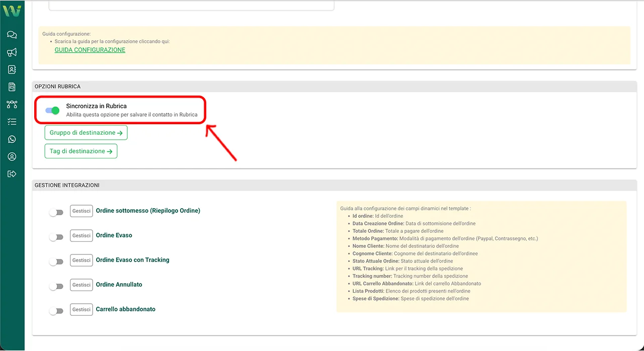Enable the Ordine sottomesso toggle
The height and width of the screenshot is (351, 644).
click(56, 213)
